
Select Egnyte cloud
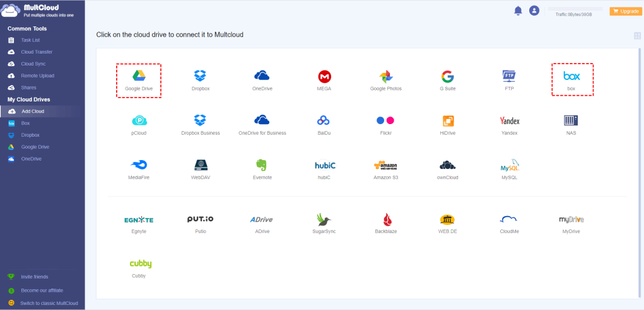coord(139,224)
